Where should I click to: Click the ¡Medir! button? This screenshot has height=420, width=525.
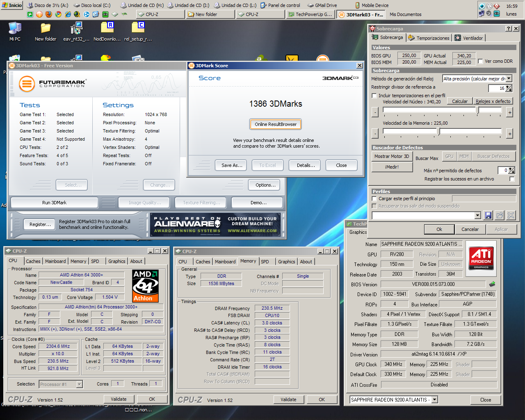click(x=392, y=167)
